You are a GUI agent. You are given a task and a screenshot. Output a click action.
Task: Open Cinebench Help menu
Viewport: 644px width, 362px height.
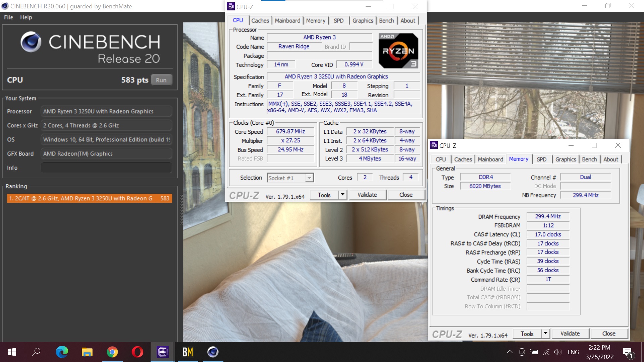coord(26,17)
